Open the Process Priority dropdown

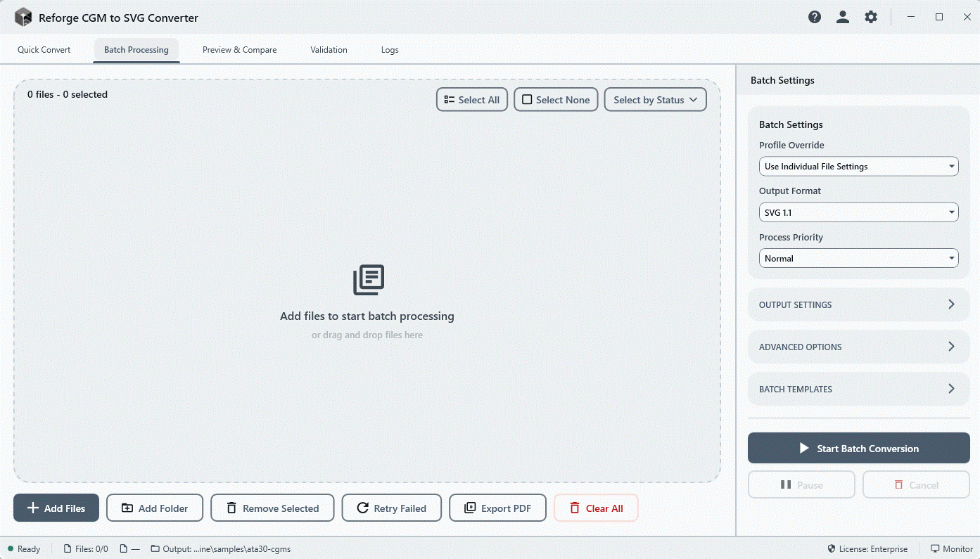click(858, 258)
